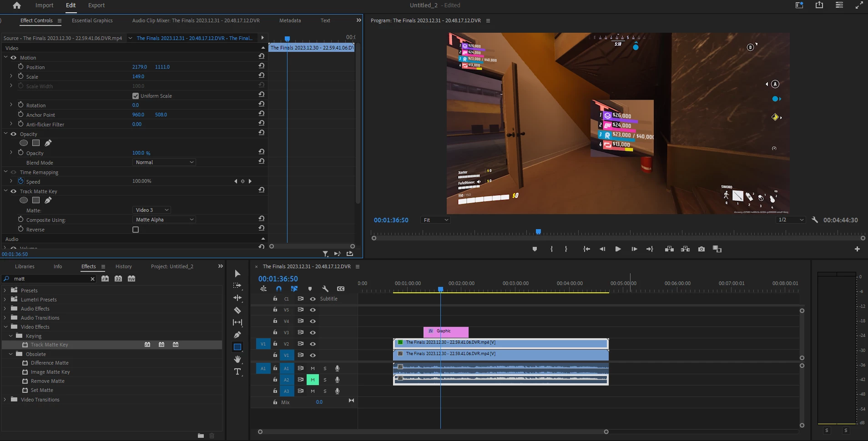Open the Program monitor button editor
This screenshot has width=868, height=441.
[857, 249]
